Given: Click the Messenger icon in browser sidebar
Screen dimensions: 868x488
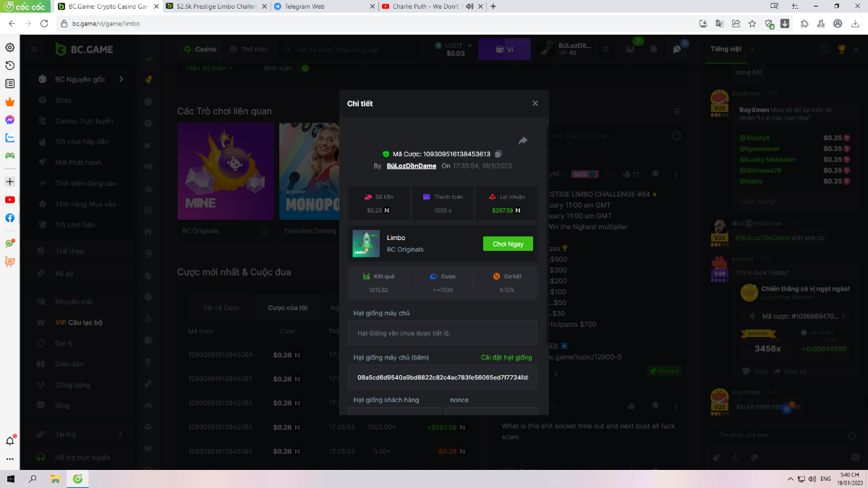Looking at the screenshot, I should 10,119.
